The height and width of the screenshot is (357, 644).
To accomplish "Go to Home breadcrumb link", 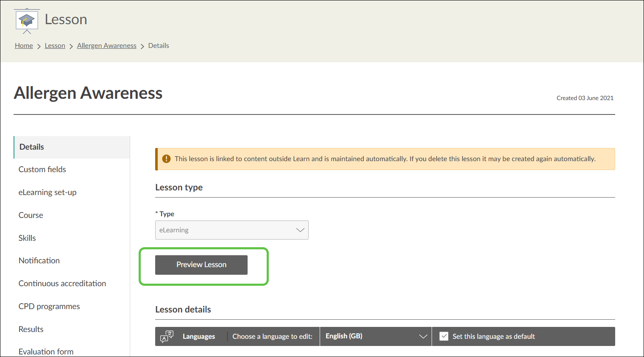I will point(24,46).
